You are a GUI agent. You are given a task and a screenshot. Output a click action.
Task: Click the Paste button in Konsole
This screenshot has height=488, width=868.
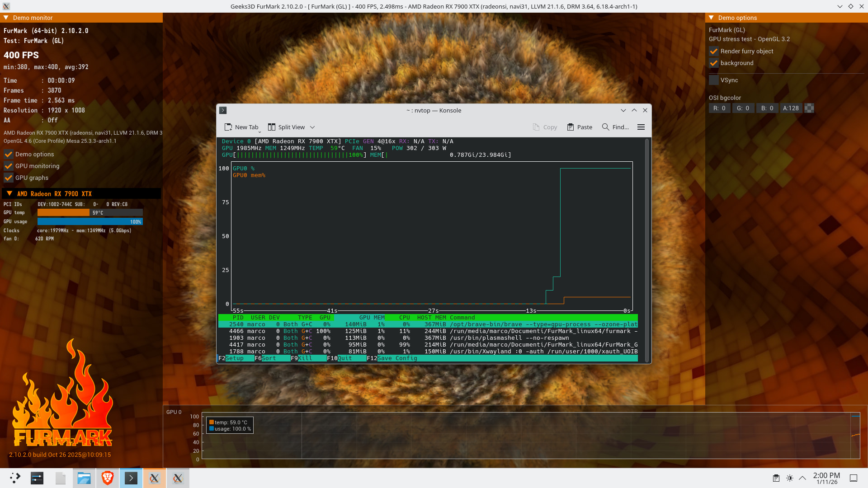(580, 127)
